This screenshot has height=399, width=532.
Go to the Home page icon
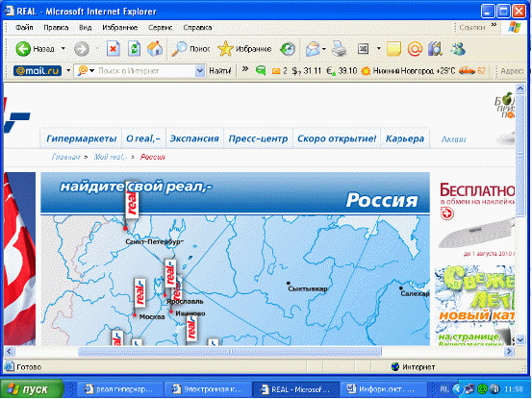(x=155, y=49)
